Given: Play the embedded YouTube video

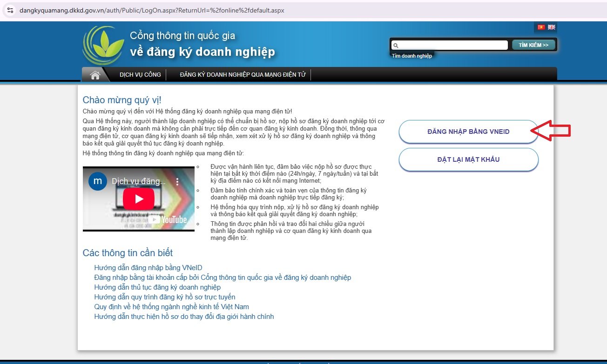Looking at the screenshot, I should click(x=138, y=199).
